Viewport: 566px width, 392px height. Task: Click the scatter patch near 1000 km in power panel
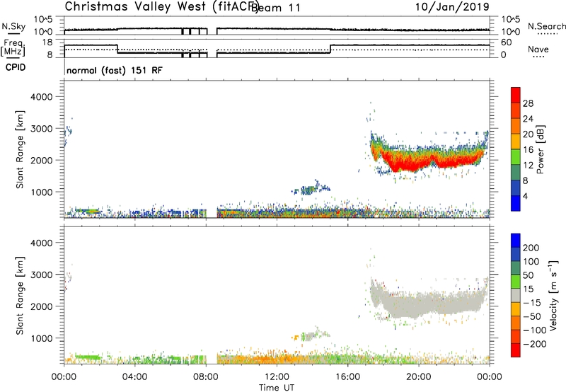tap(310, 189)
